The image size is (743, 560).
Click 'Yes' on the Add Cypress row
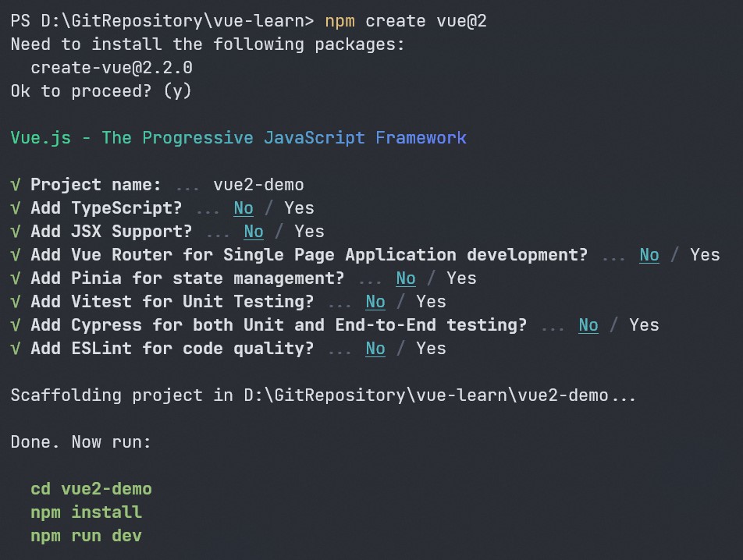coord(644,325)
